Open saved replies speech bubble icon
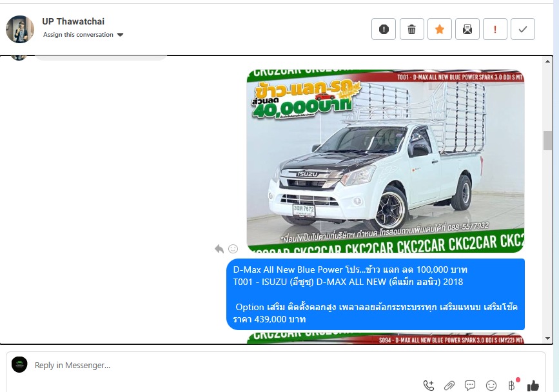The width and height of the screenshot is (559, 392). [470, 385]
